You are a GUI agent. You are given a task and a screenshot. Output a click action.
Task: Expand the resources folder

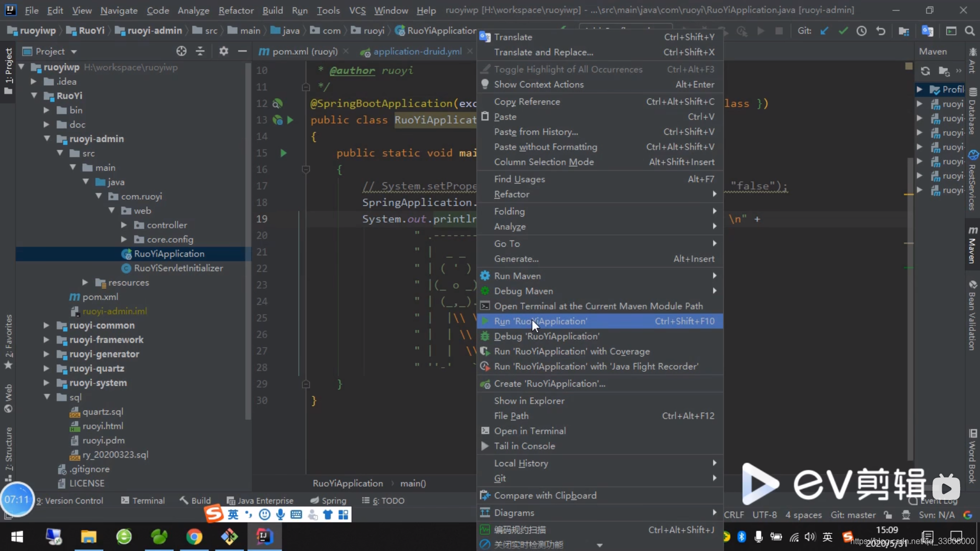click(x=85, y=282)
